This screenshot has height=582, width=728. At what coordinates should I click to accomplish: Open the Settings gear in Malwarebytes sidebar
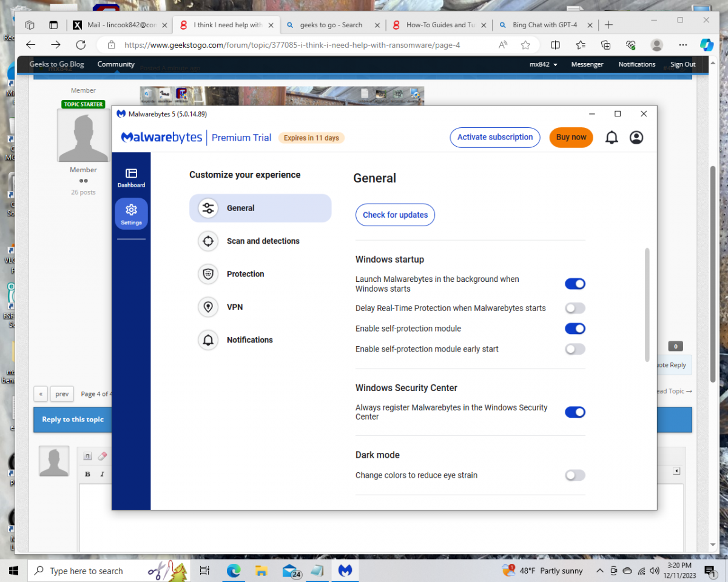tap(131, 214)
